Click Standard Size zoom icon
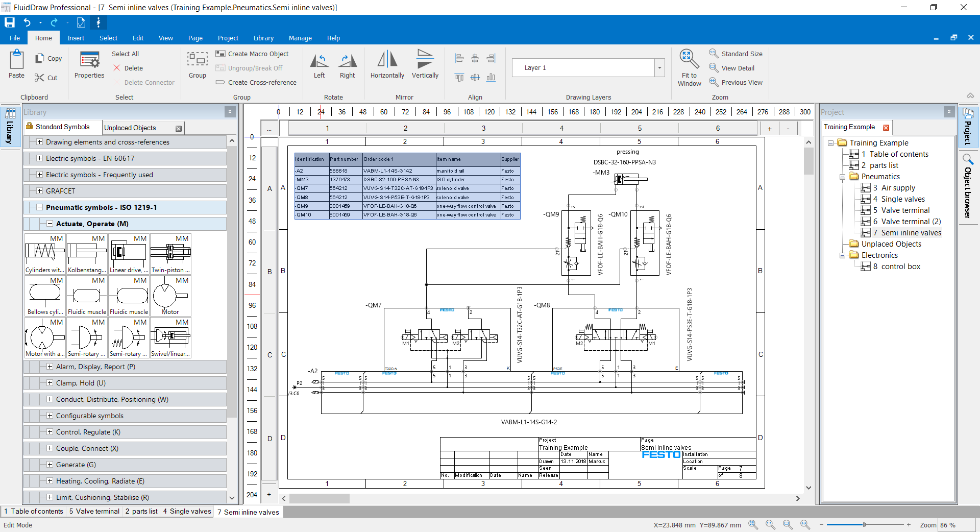Viewport: 980px width, 532px height. pos(714,53)
